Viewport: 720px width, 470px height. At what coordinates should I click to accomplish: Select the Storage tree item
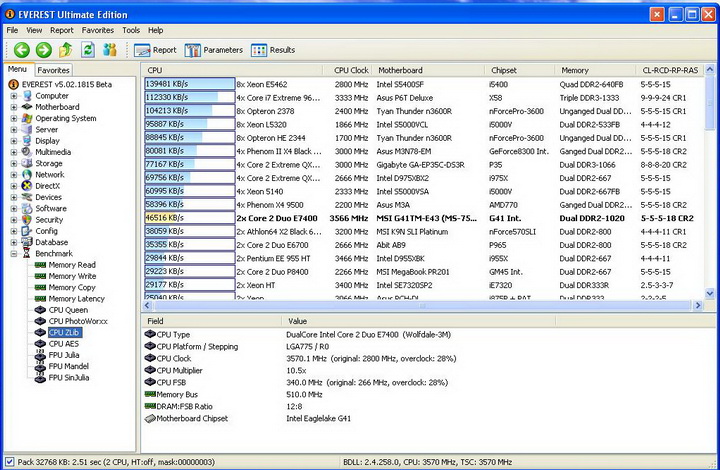click(49, 163)
